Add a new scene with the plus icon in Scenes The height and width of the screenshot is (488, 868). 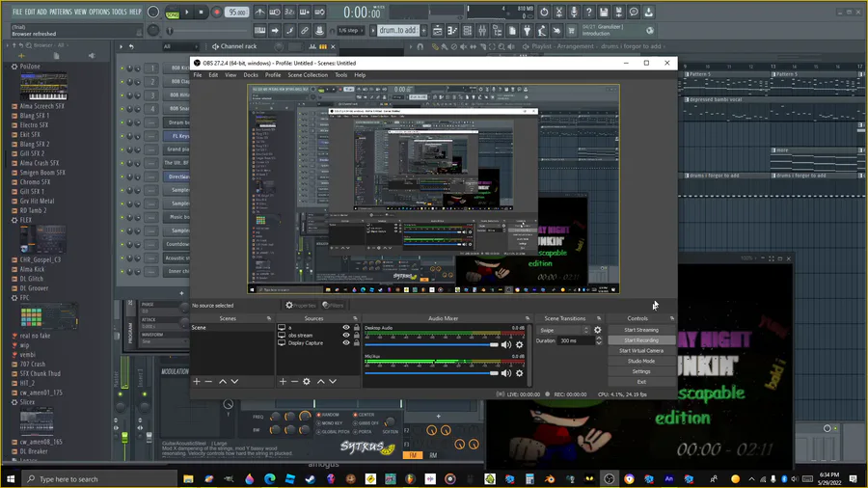click(x=197, y=381)
